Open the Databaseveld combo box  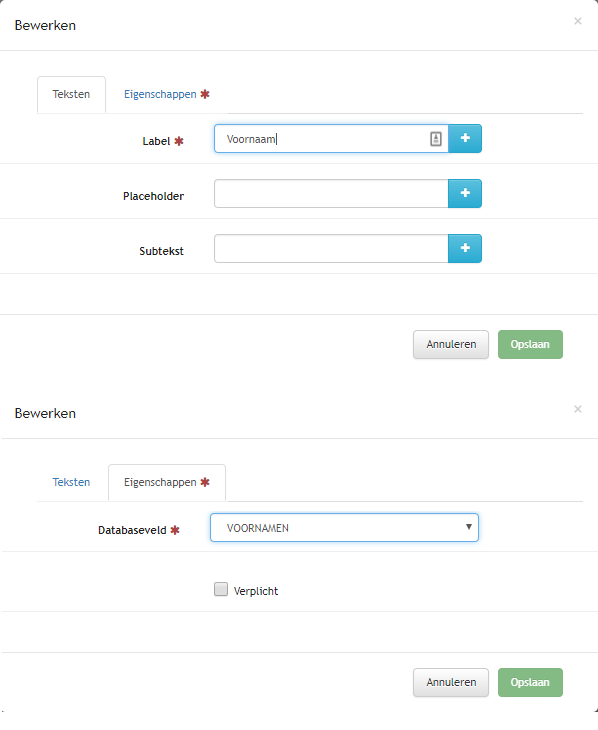point(344,527)
